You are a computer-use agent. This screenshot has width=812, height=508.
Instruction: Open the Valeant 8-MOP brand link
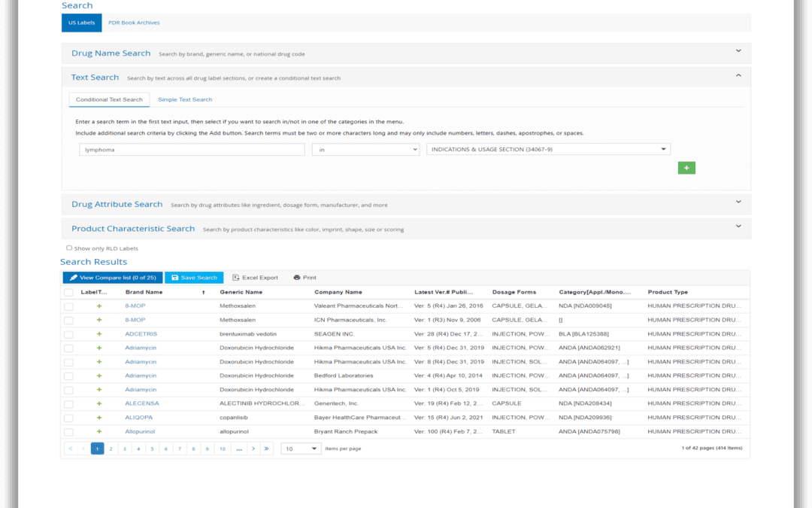click(135, 306)
